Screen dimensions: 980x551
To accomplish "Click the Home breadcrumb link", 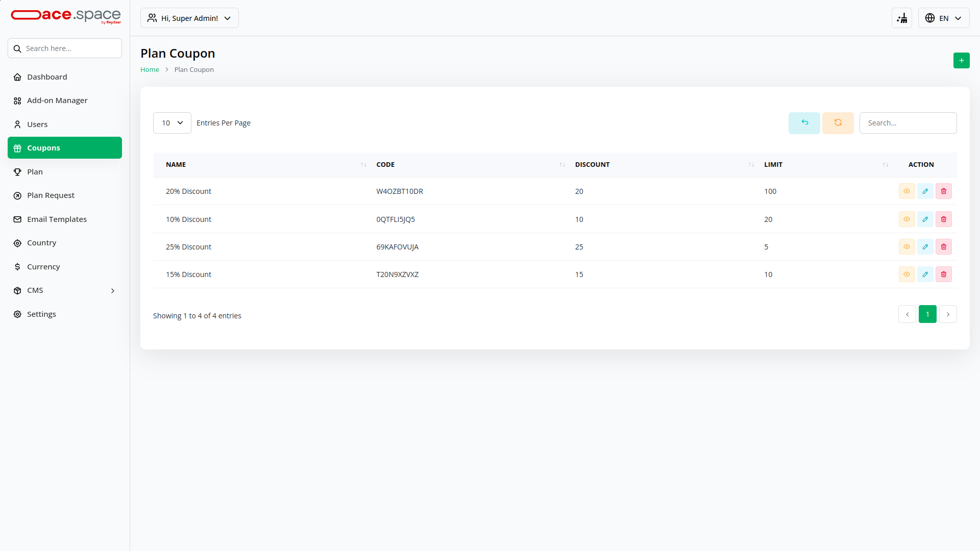I will coord(150,70).
